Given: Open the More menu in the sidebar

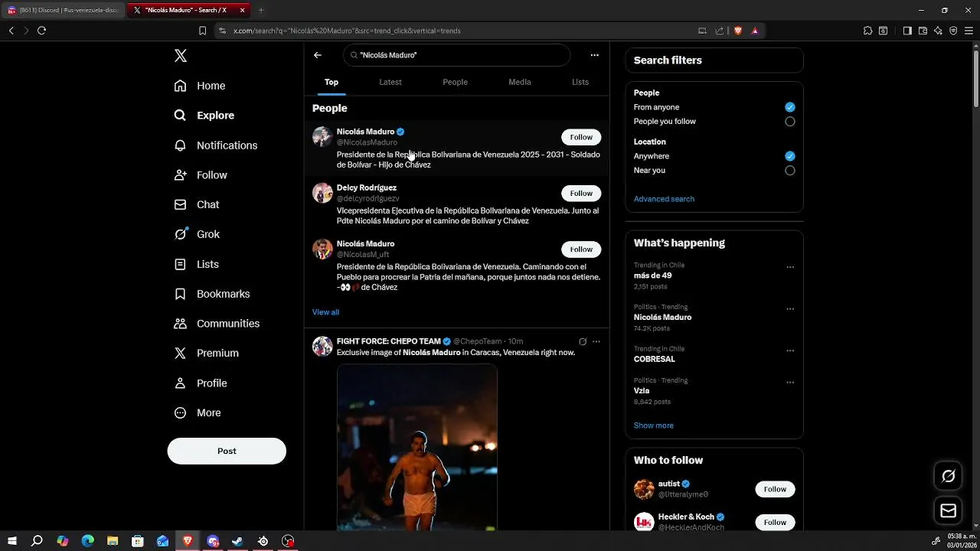Looking at the screenshot, I should click(x=198, y=412).
